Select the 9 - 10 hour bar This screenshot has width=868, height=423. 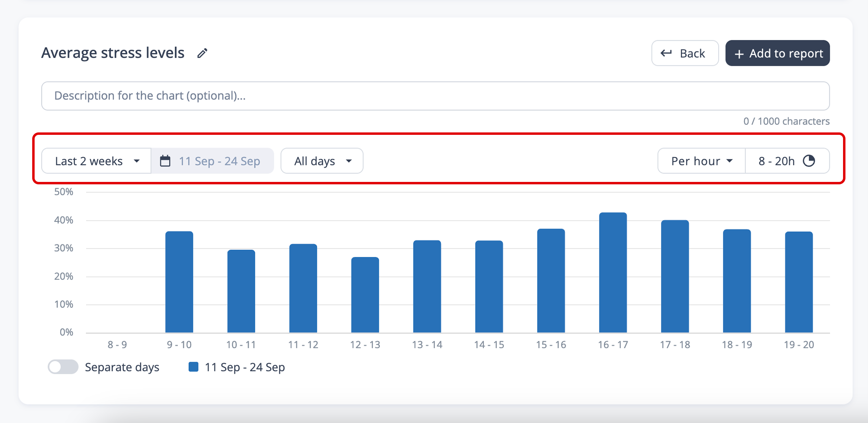(179, 282)
